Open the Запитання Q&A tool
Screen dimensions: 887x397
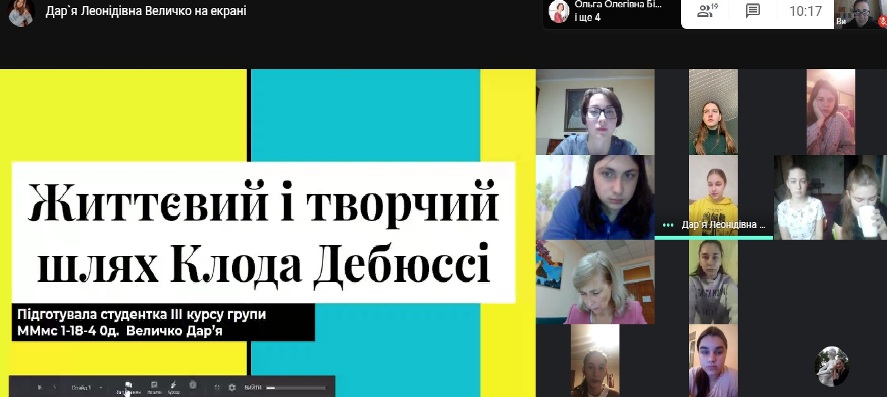(x=128, y=387)
